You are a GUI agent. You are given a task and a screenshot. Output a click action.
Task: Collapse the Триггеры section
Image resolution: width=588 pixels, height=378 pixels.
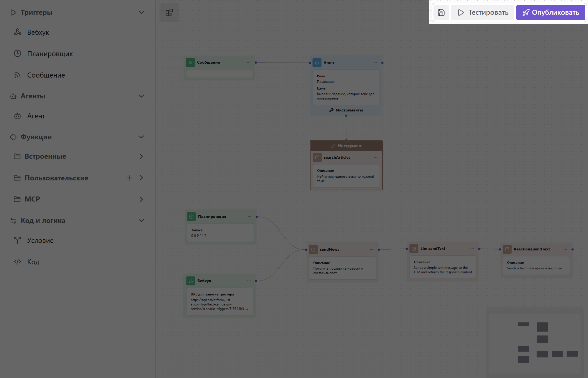click(x=141, y=13)
